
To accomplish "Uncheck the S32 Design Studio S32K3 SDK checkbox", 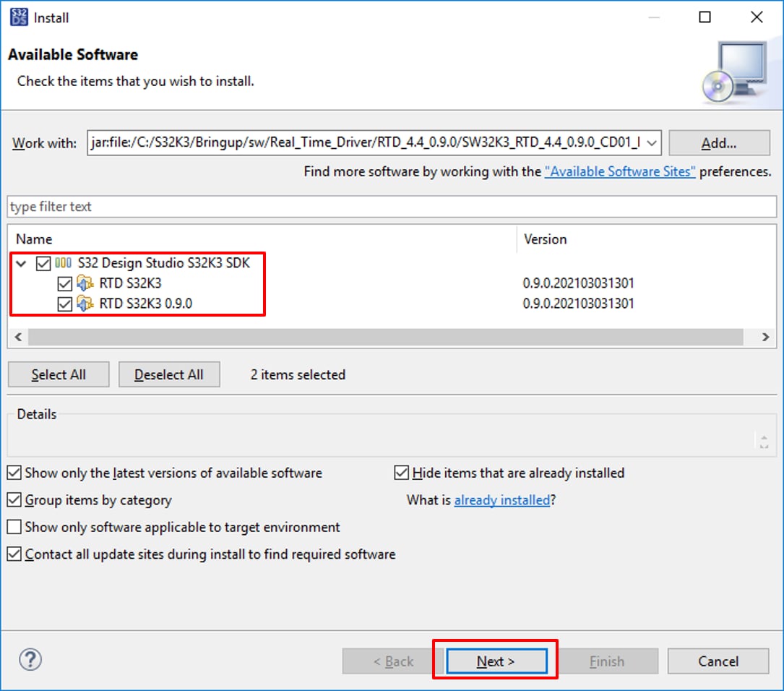I will pos(43,263).
